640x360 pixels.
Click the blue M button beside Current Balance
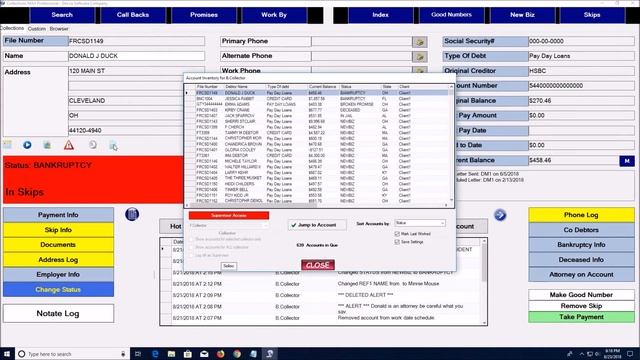[627, 161]
